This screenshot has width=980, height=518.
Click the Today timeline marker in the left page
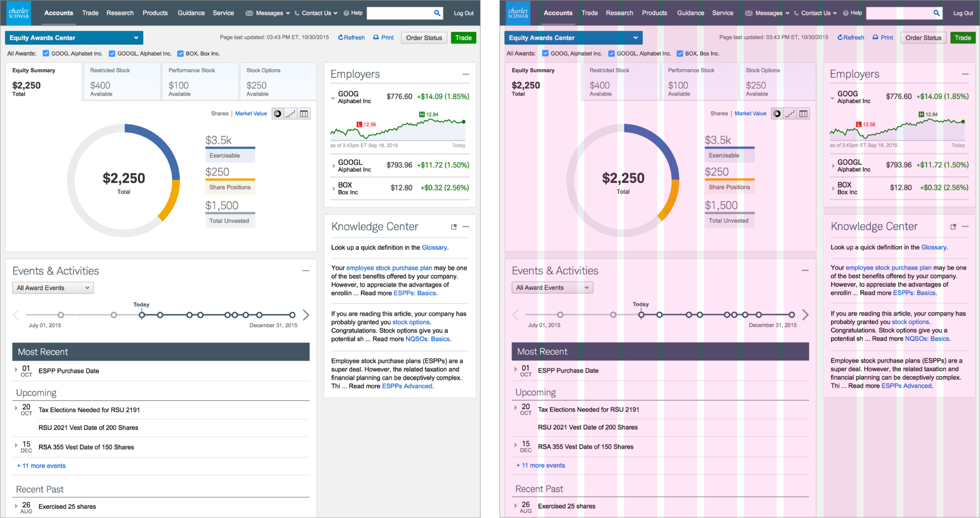(142, 315)
